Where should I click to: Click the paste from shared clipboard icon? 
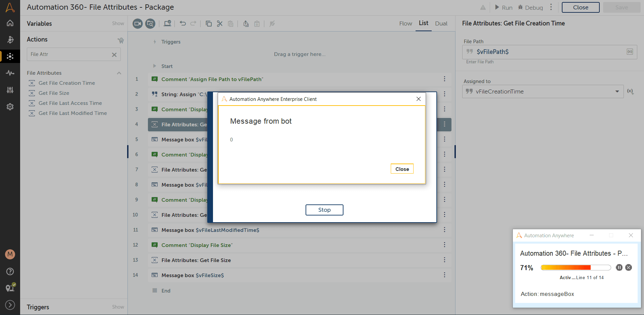coord(257,23)
